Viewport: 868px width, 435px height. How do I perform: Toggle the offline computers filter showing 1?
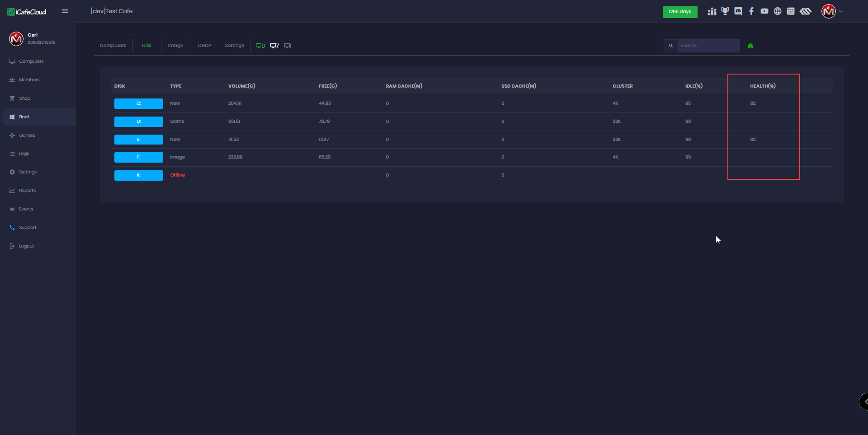point(287,45)
